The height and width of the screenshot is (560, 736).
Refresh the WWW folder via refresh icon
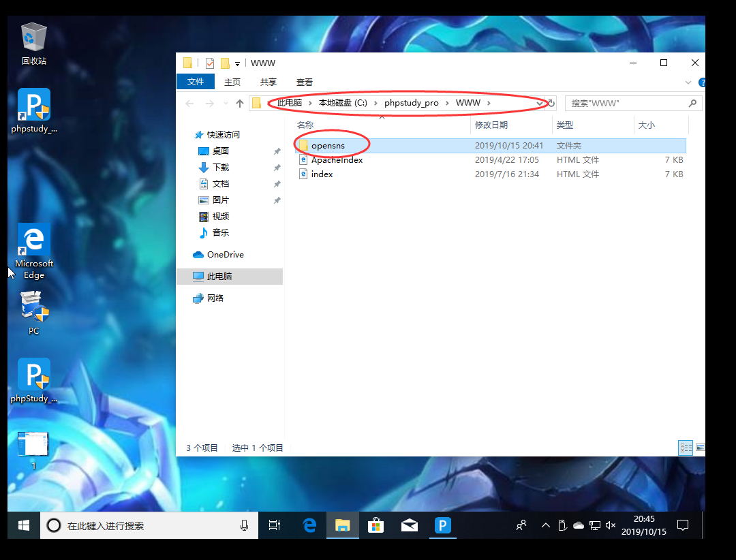point(551,103)
